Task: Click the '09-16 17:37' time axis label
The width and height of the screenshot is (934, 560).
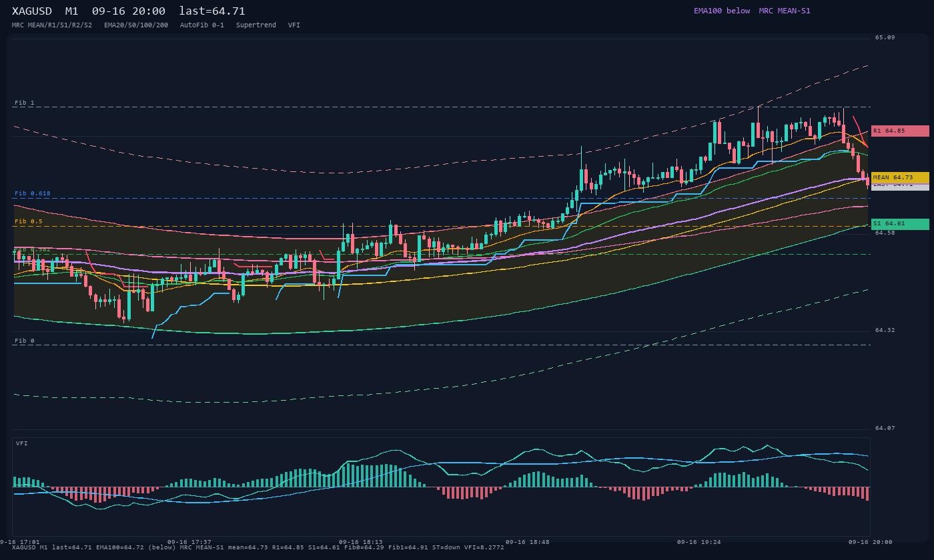Action: coord(189,542)
